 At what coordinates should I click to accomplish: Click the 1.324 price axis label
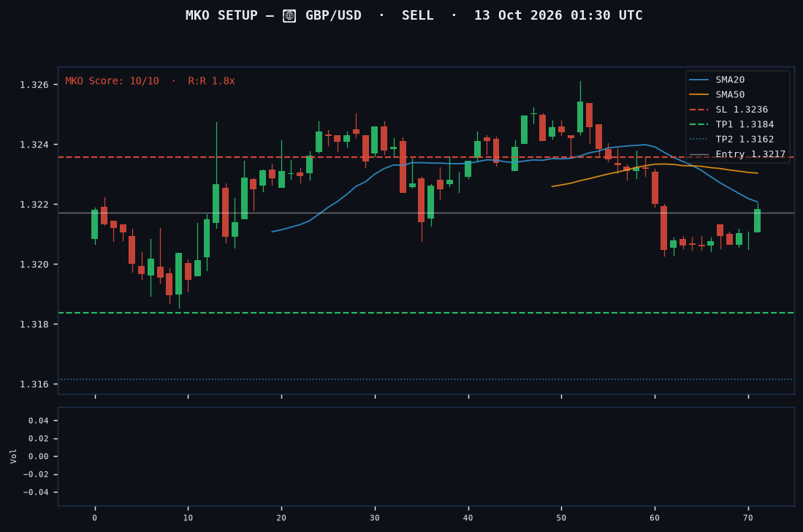pyautogui.click(x=34, y=145)
